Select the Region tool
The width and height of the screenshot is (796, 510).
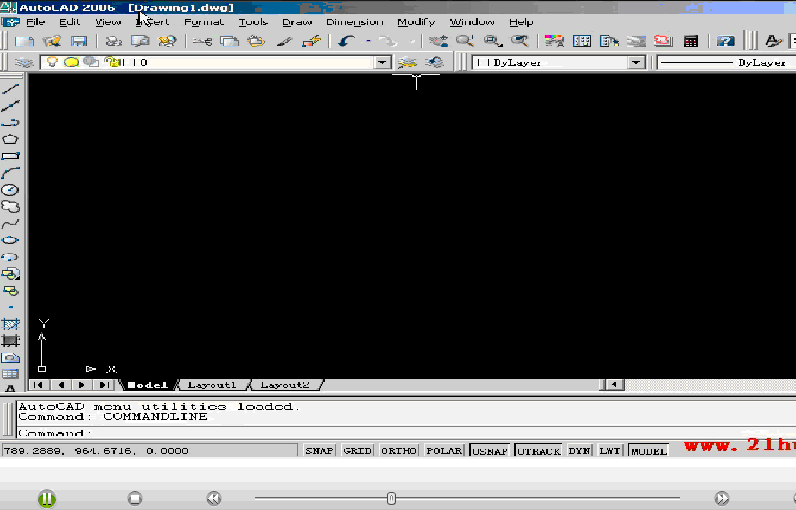[x=10, y=358]
